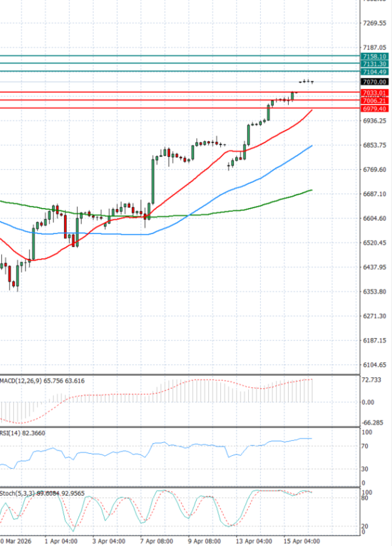Click the 7131.30 resistance price label

(x=374, y=64)
